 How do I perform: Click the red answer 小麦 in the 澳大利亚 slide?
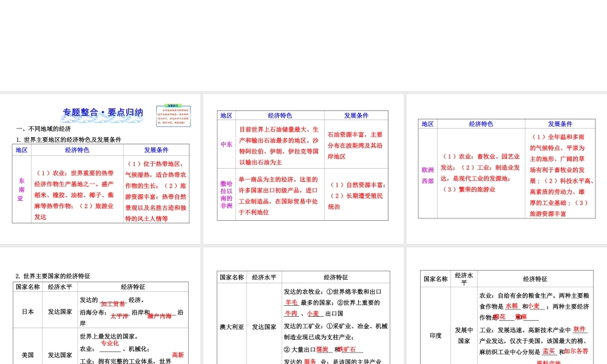tap(313, 314)
